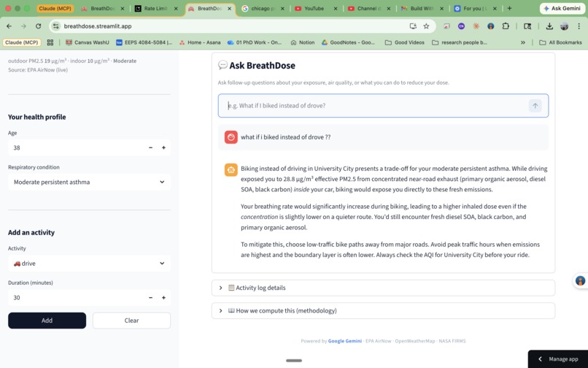Click the address bar URL

coord(98,26)
